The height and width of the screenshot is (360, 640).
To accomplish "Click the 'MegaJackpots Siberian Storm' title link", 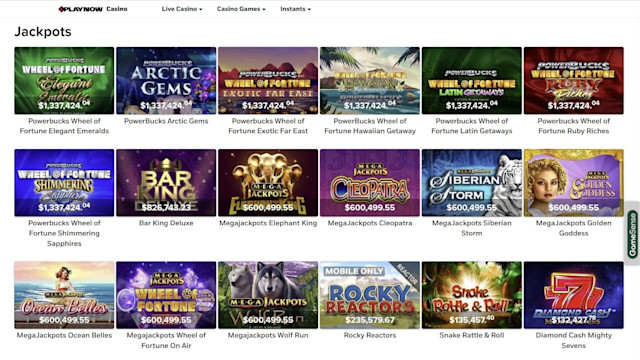I will pyautogui.click(x=471, y=228).
